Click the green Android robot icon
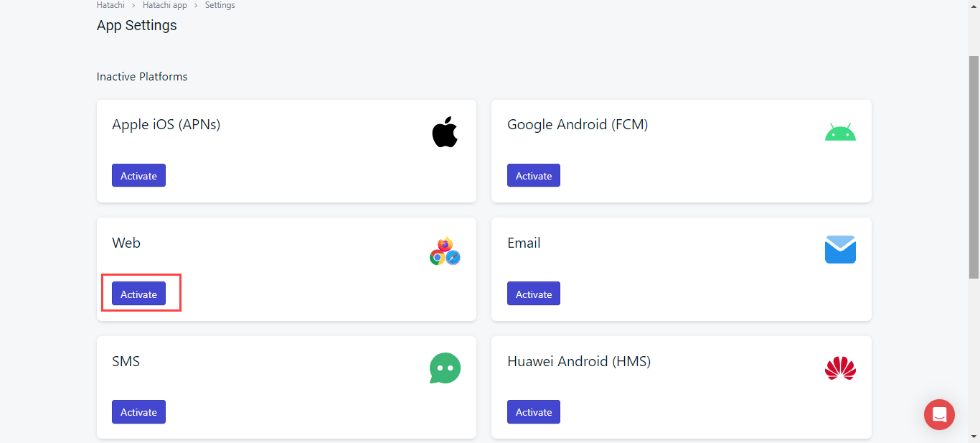980x443 pixels. pyautogui.click(x=840, y=132)
